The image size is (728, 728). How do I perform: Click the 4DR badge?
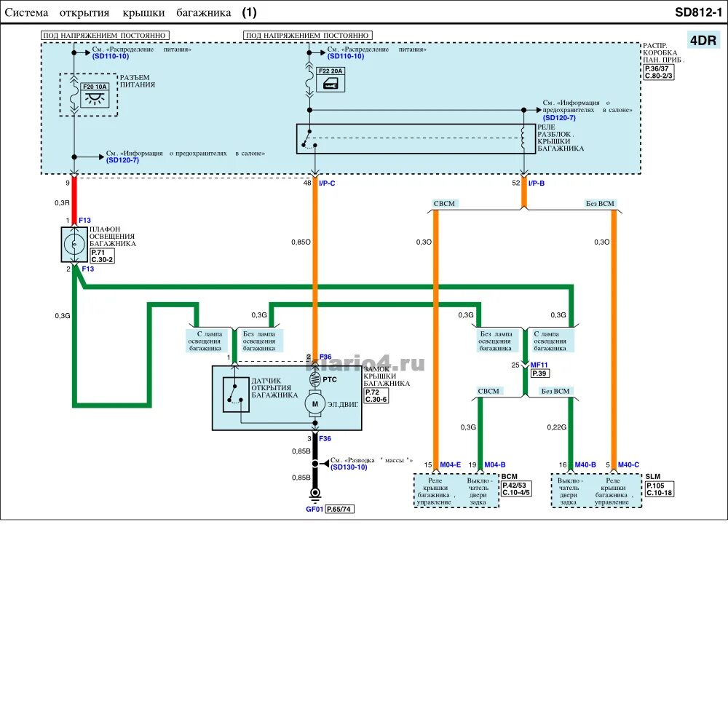pos(703,40)
